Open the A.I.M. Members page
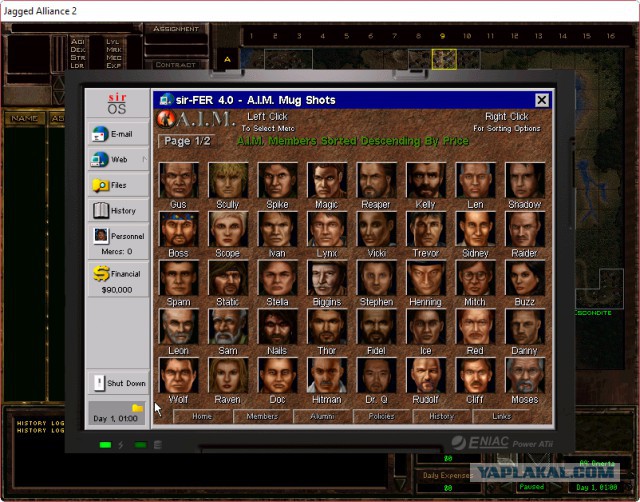Viewport: 640px width, 502px height. pyautogui.click(x=262, y=416)
